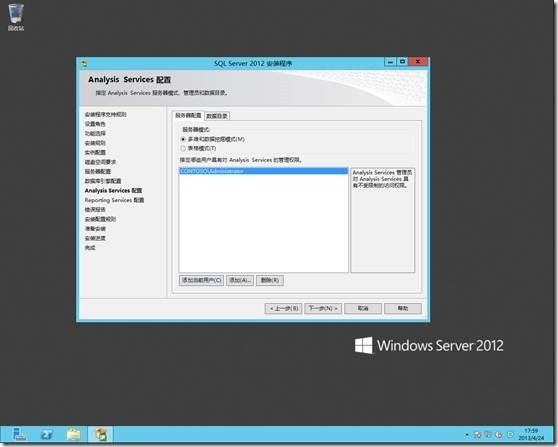The image size is (558, 447).
Task: Select 表格模式(T) radio button
Action: [x=183, y=148]
